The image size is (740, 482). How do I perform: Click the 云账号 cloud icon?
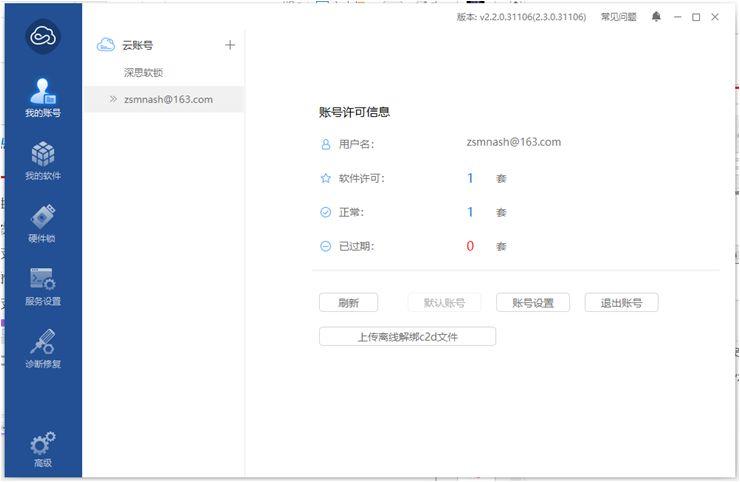pos(106,45)
